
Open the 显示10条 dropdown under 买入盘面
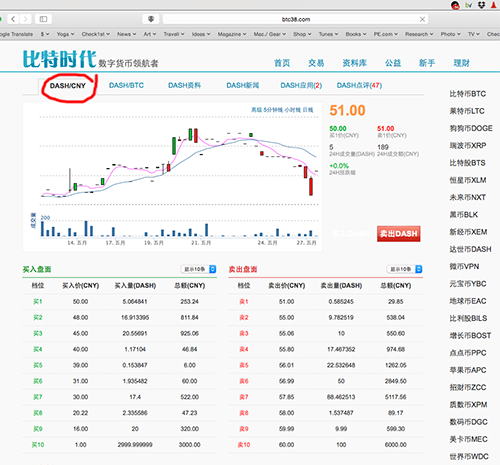point(198,269)
